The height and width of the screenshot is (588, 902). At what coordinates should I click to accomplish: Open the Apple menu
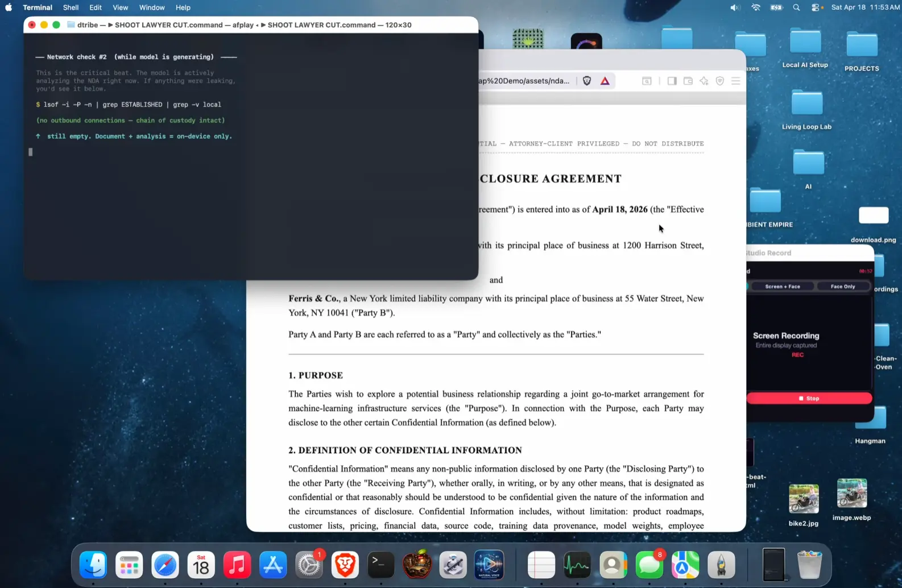coord(9,7)
